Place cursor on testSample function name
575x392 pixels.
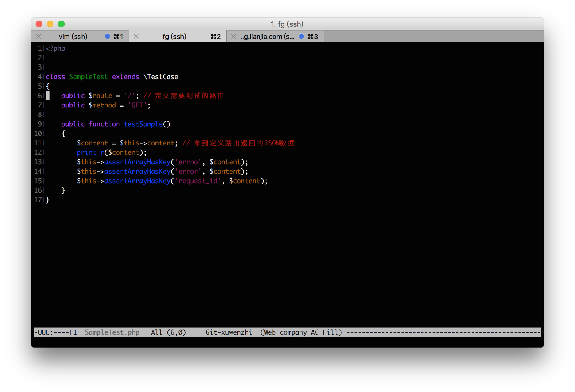click(143, 124)
